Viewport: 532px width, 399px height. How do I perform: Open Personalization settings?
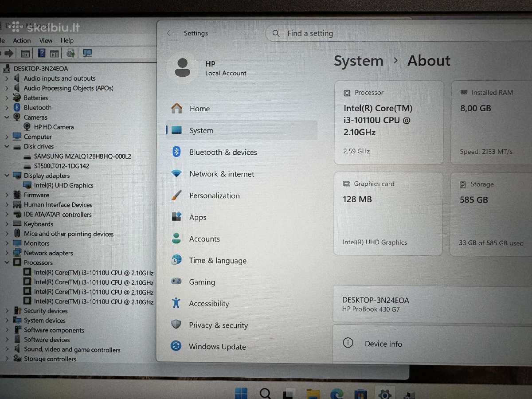pyautogui.click(x=242, y=196)
